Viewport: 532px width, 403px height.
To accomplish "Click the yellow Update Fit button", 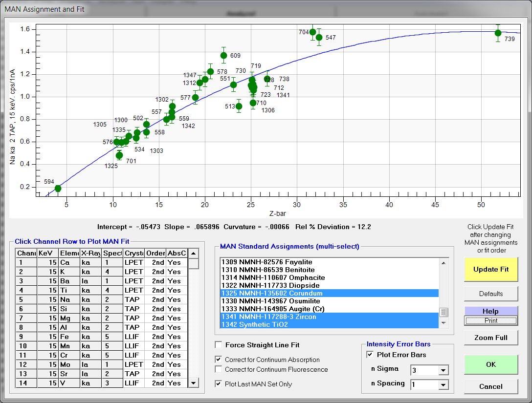I will click(491, 269).
